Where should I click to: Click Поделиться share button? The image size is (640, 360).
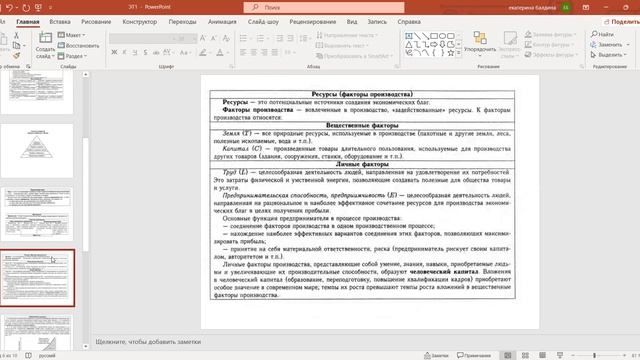click(622, 22)
